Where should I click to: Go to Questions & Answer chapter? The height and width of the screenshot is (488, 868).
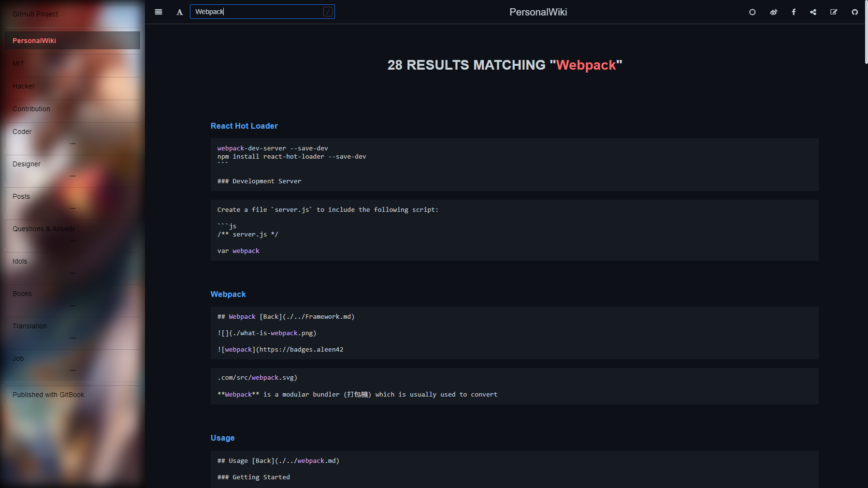tap(44, 229)
